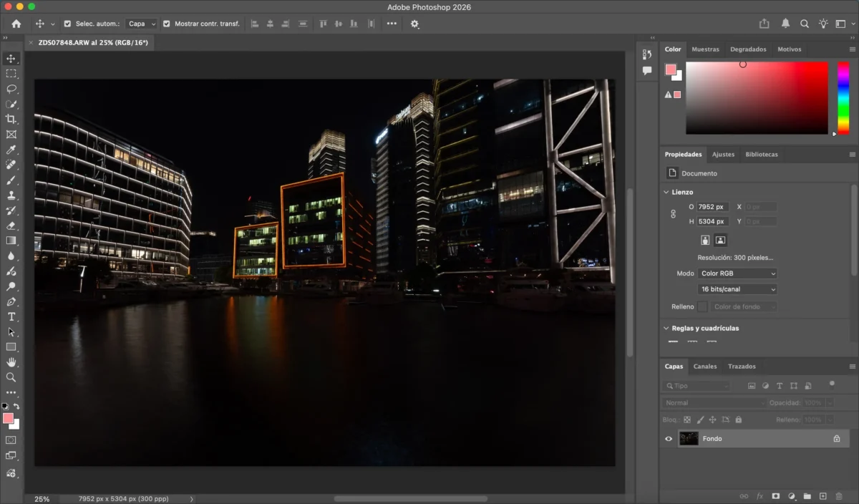Switch to the Canales tab

click(704, 367)
